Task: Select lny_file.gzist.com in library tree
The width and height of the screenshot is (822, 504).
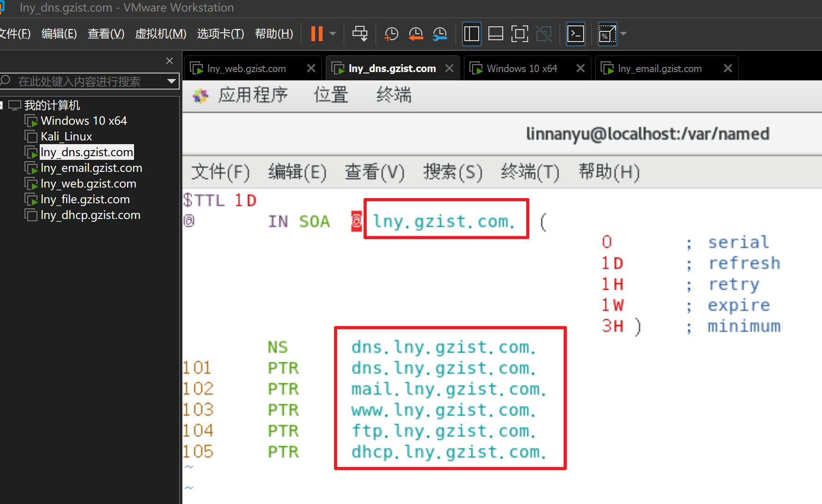Action: pyautogui.click(x=85, y=200)
